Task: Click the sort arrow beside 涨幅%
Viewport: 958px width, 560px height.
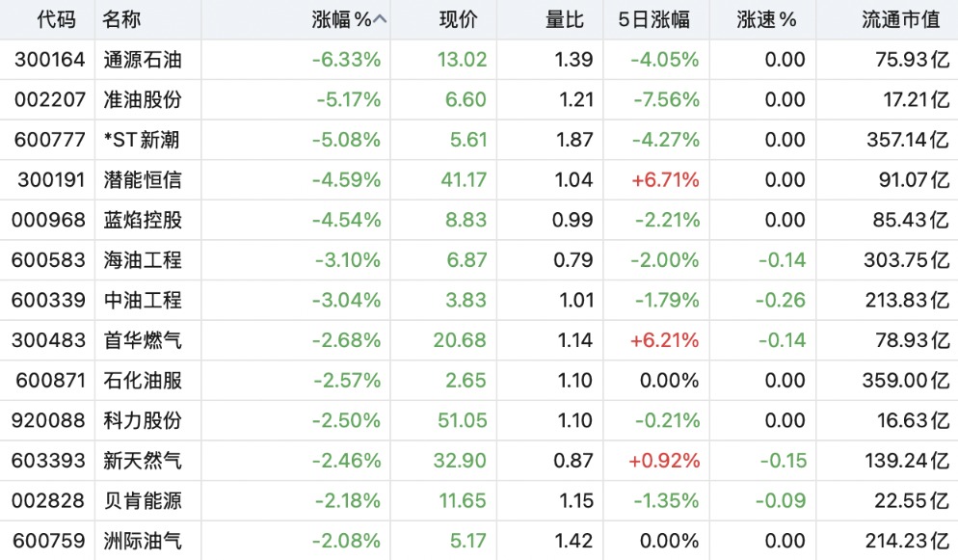Action: point(380,20)
